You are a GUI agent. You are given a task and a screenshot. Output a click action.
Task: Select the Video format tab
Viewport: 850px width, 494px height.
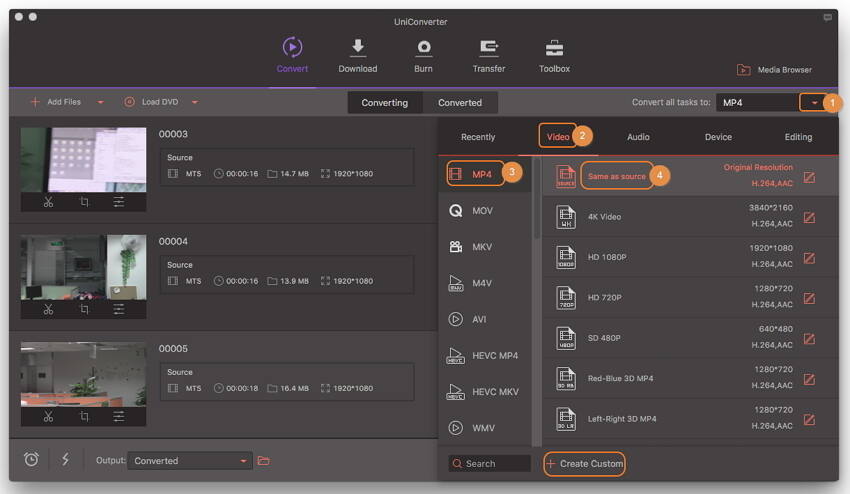pos(558,137)
